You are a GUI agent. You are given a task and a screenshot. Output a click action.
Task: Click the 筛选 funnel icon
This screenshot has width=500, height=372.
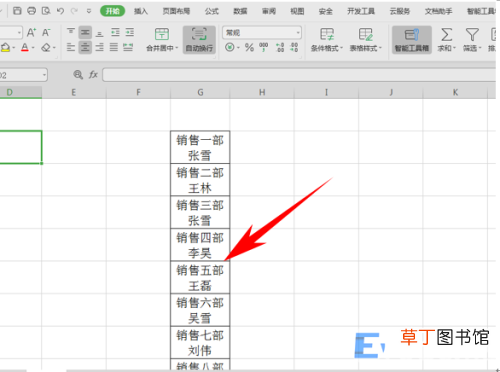click(472, 34)
